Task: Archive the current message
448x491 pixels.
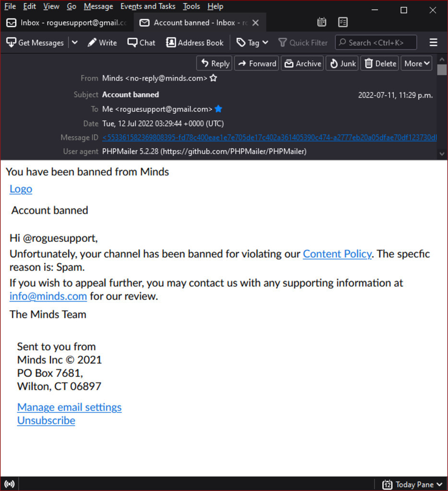Action: 302,63
